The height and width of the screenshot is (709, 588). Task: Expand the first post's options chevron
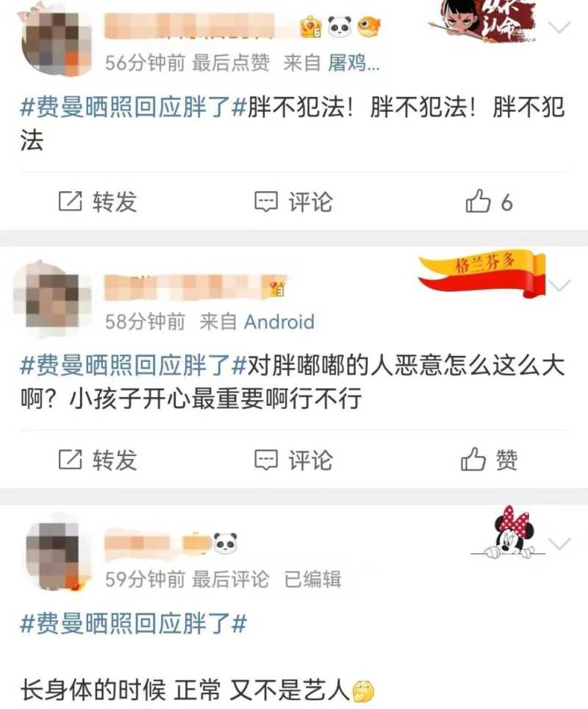coord(559,28)
